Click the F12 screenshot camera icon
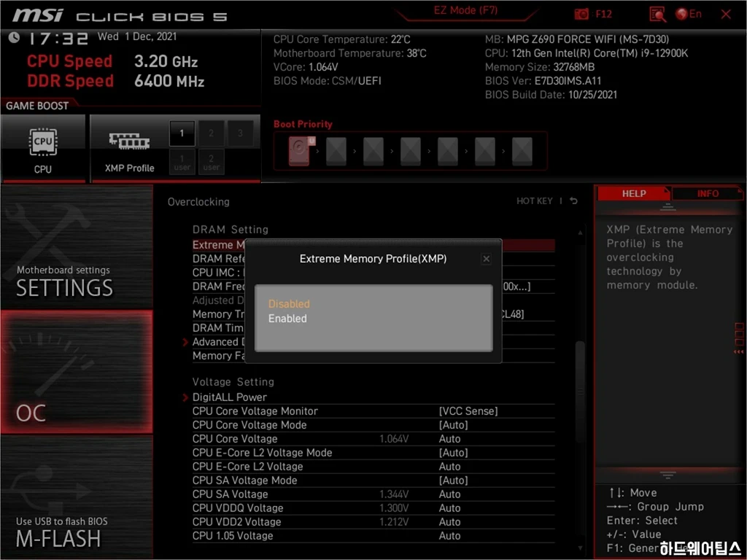The width and height of the screenshot is (747, 560). (582, 14)
